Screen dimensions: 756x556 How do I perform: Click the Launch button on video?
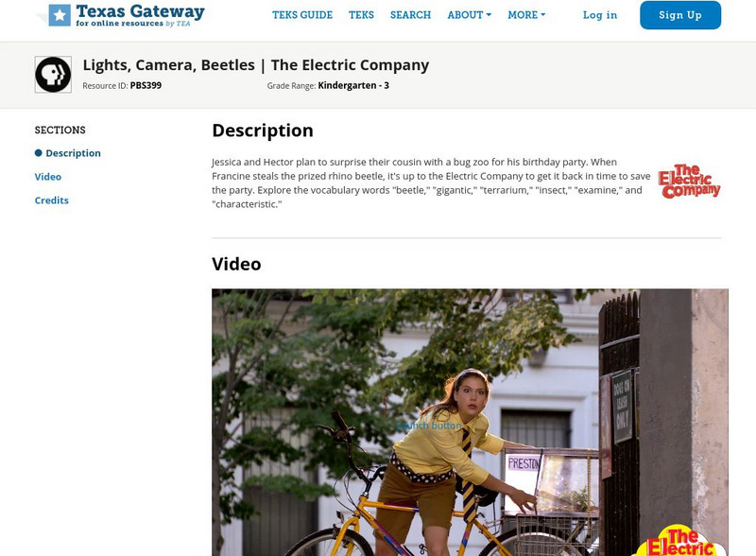(x=429, y=426)
